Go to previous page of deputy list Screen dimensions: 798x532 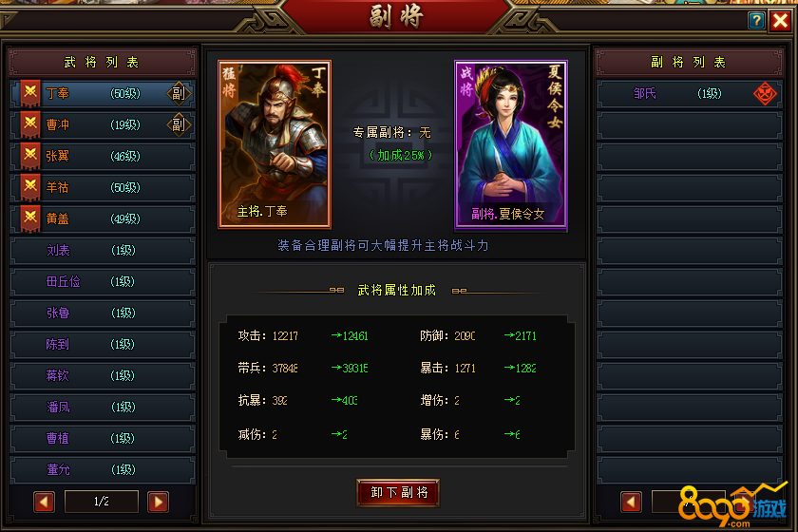[x=631, y=502]
